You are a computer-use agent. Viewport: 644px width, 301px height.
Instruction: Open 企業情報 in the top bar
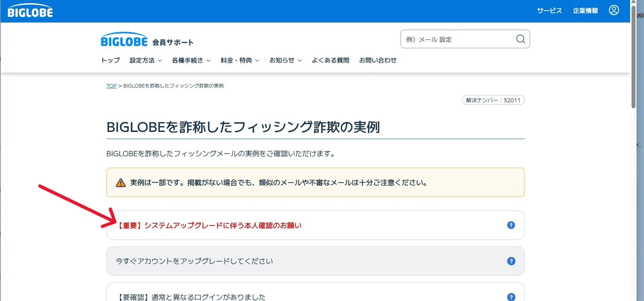586,11
